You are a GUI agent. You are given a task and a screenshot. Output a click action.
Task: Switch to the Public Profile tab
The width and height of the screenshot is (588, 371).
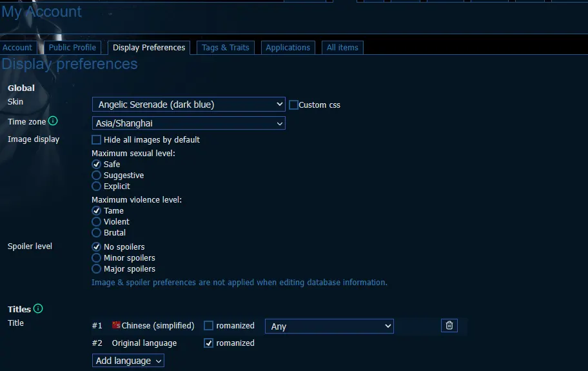(72, 48)
